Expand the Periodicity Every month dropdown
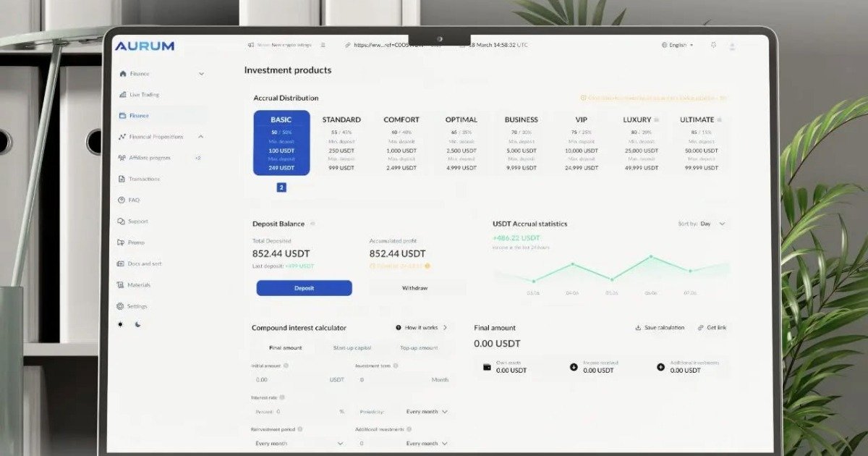 (x=427, y=411)
